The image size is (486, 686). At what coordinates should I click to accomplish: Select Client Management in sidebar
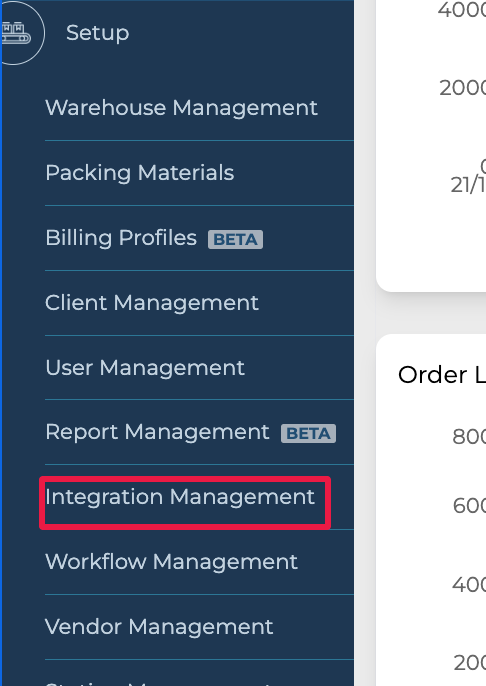152,303
